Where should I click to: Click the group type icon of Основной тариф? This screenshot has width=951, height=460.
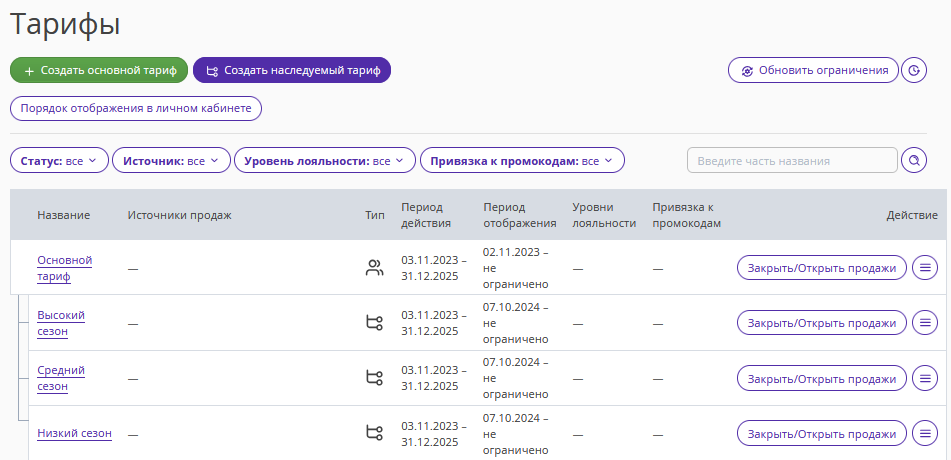375,268
